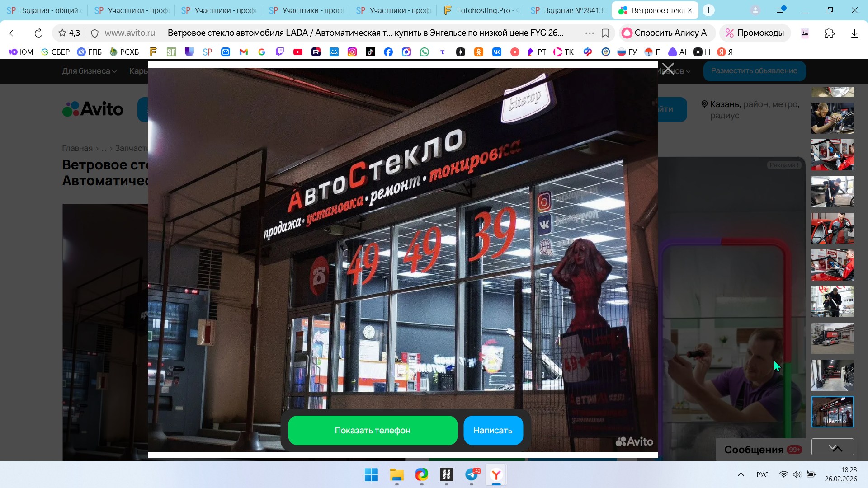Select the red car windshield thumbnail
This screenshot has height=488, width=868.
832,228
